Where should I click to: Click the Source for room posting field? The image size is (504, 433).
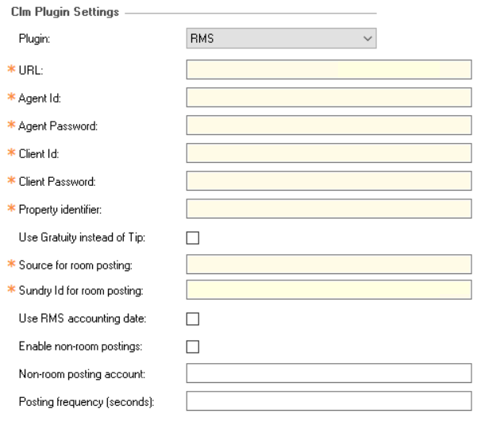point(329,265)
